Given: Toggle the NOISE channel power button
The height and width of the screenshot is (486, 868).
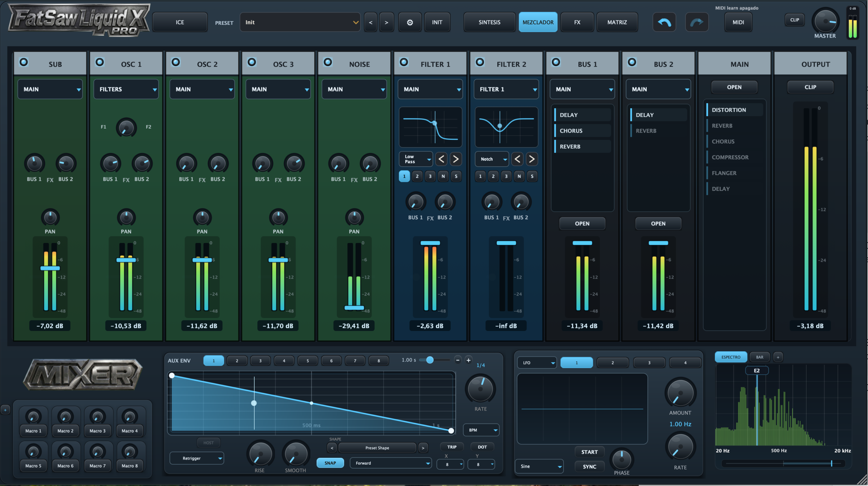Looking at the screenshot, I should 328,62.
